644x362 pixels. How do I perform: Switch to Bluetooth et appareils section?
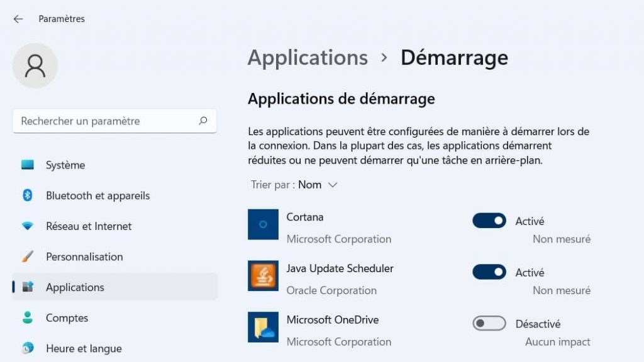click(x=97, y=195)
